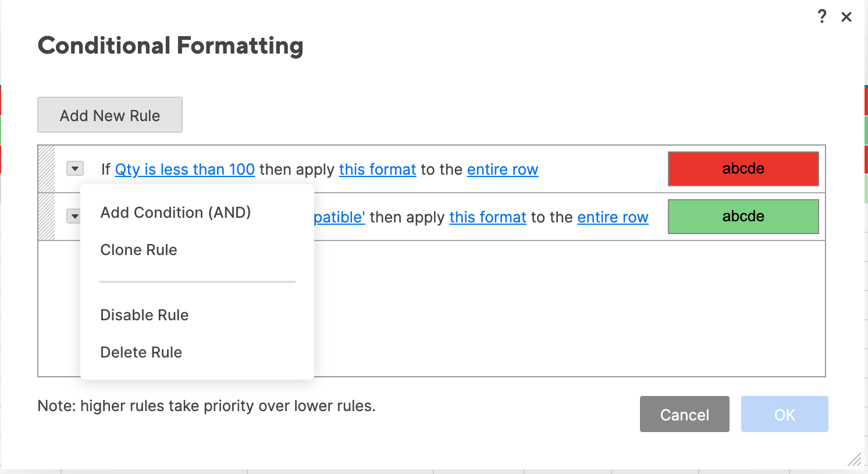Image resolution: width=868 pixels, height=474 pixels.
Task: Choose Delete Rule from the menu
Action: click(x=141, y=352)
